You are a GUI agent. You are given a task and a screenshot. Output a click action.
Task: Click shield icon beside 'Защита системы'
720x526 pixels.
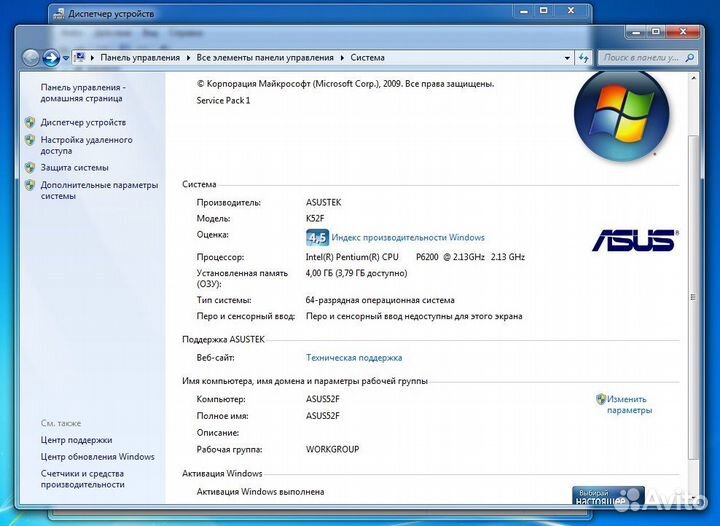click(30, 168)
